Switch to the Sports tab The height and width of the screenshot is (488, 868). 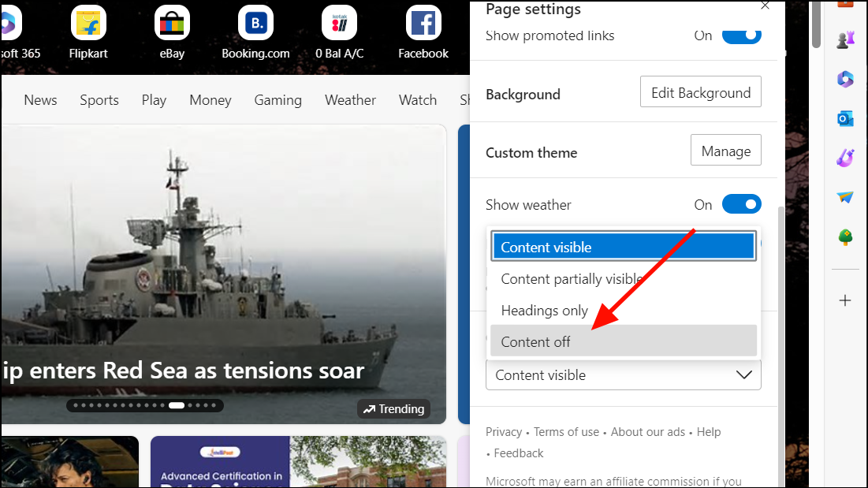[x=99, y=100]
